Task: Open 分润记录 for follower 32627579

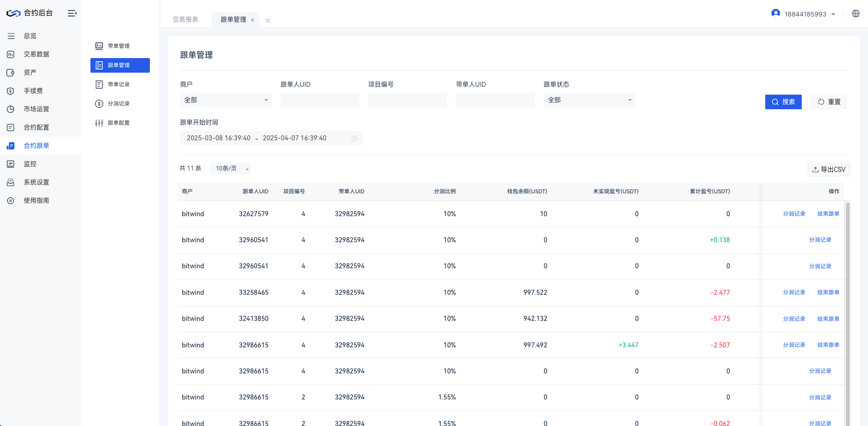Action: 794,214
